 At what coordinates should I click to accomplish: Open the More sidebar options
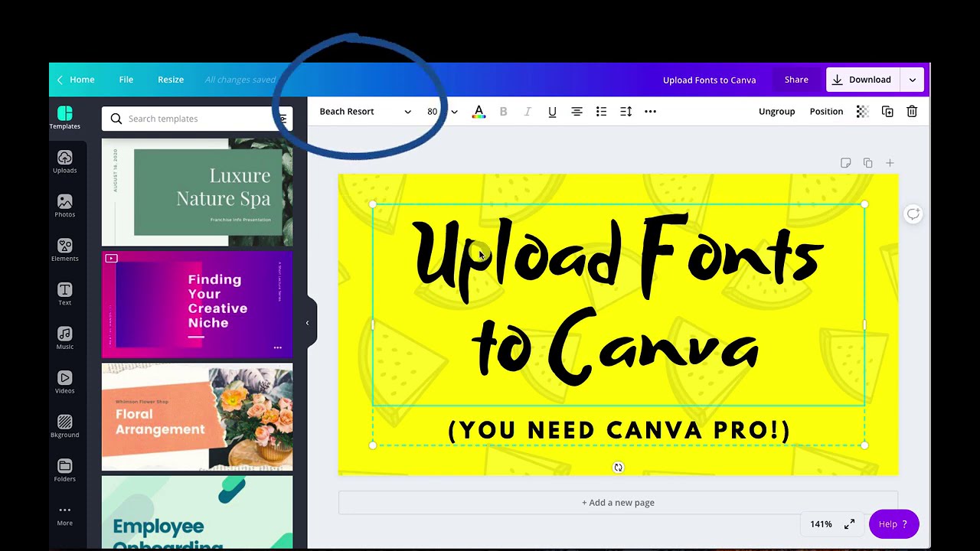64,515
